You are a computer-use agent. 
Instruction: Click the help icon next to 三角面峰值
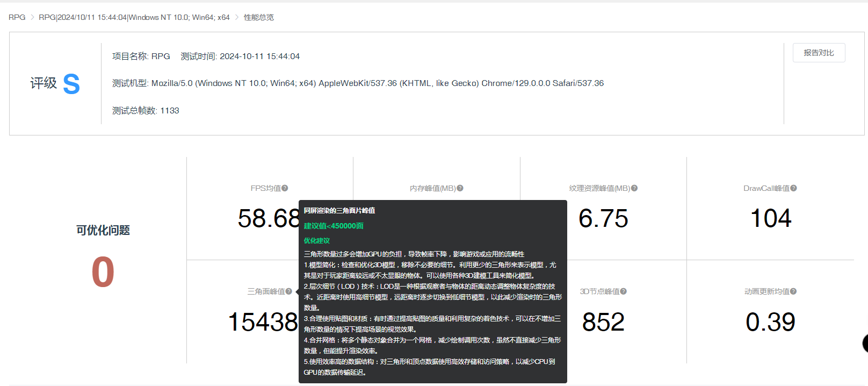click(x=289, y=291)
